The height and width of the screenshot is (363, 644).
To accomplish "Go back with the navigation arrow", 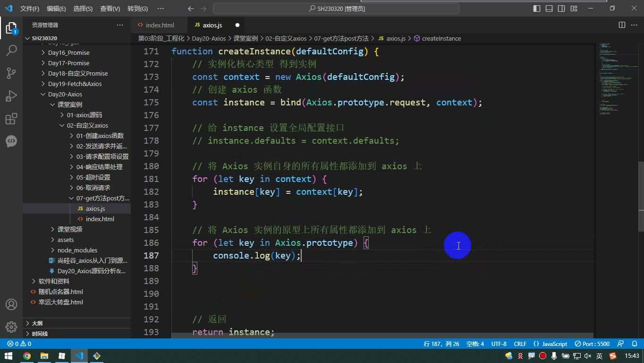I will (191, 9).
